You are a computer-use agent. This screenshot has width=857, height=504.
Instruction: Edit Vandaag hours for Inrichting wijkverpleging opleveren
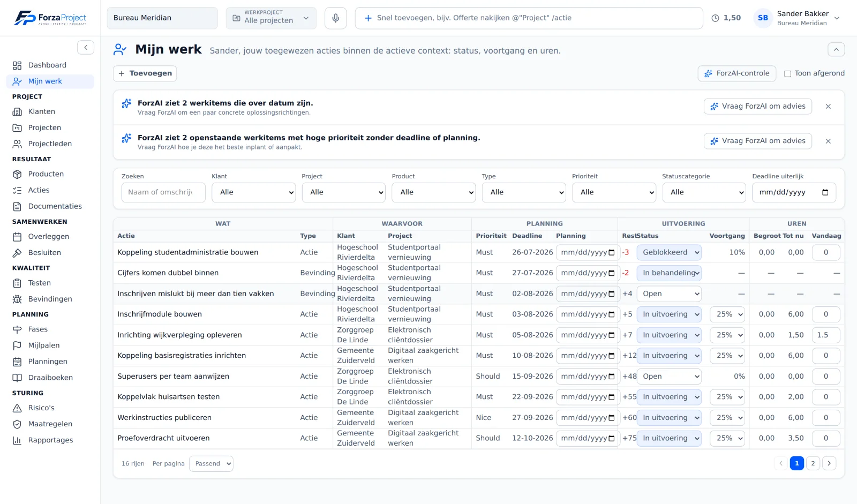point(825,335)
